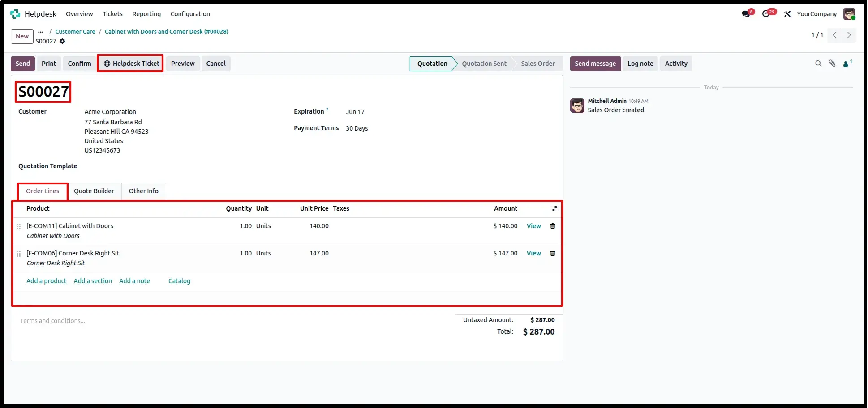Click the Send button
The height and width of the screenshot is (408, 868).
(23, 64)
